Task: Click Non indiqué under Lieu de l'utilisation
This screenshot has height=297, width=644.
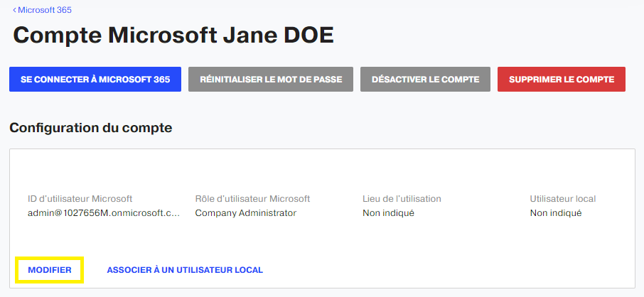Action: [389, 213]
